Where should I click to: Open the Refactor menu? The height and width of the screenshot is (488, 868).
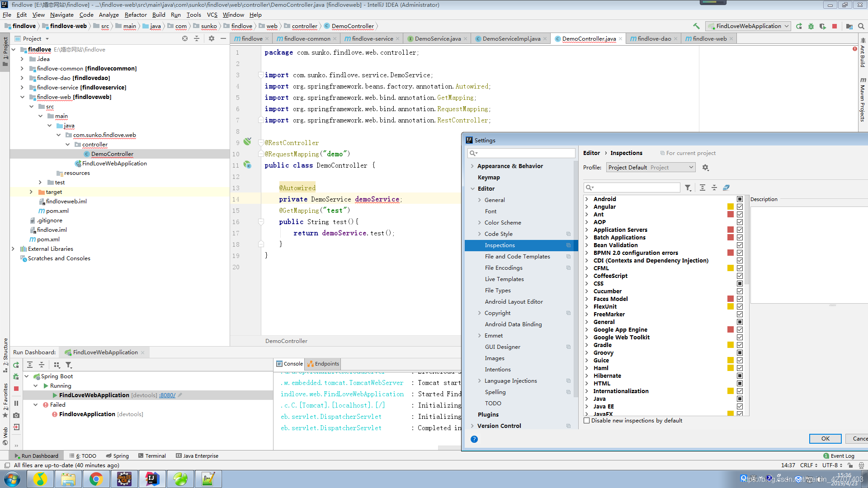[x=136, y=15]
